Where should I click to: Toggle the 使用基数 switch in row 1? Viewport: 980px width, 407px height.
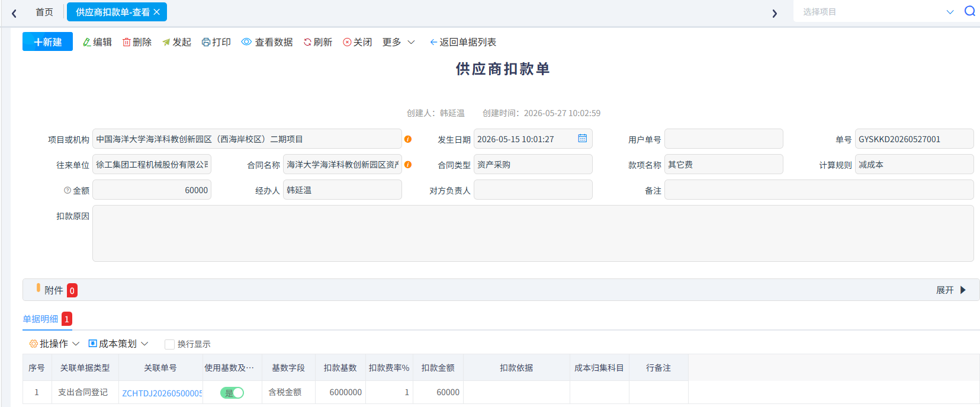pos(232,392)
